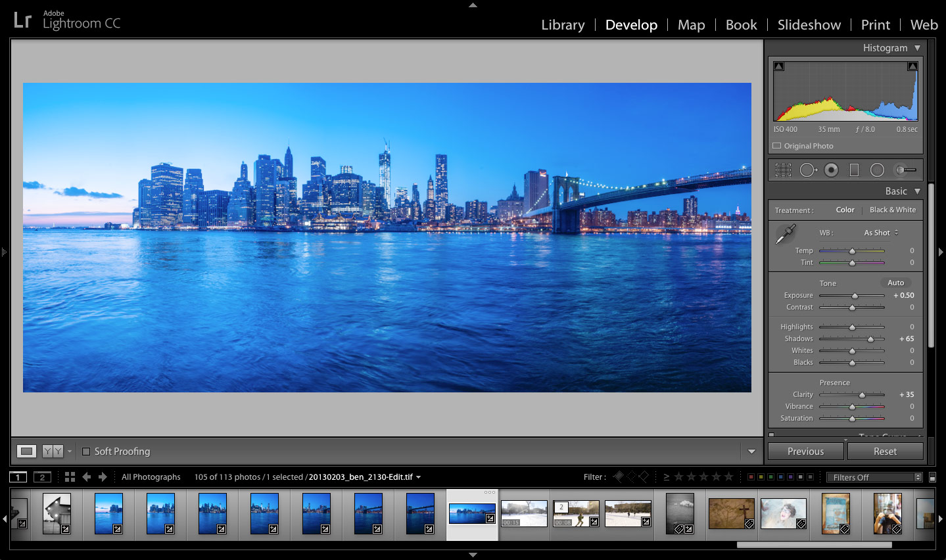Open the WB As Shot dropdown
The width and height of the screenshot is (946, 560).
tap(880, 232)
